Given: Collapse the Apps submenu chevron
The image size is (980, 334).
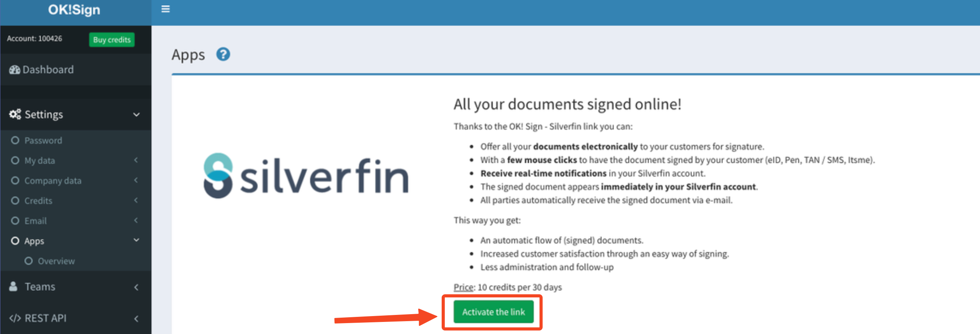Looking at the screenshot, I should (136, 240).
